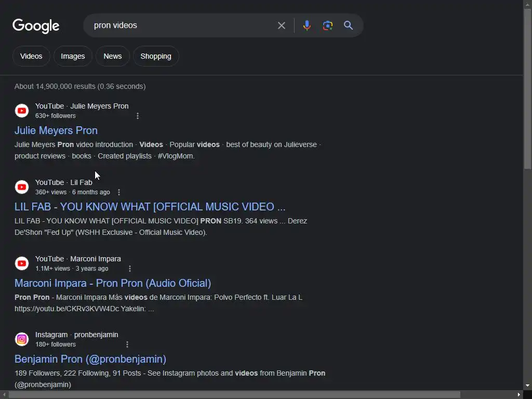Image resolution: width=532 pixels, height=399 pixels.
Task: Open three-dot menu for pronbenjamin Instagram result
Action: coord(127,344)
